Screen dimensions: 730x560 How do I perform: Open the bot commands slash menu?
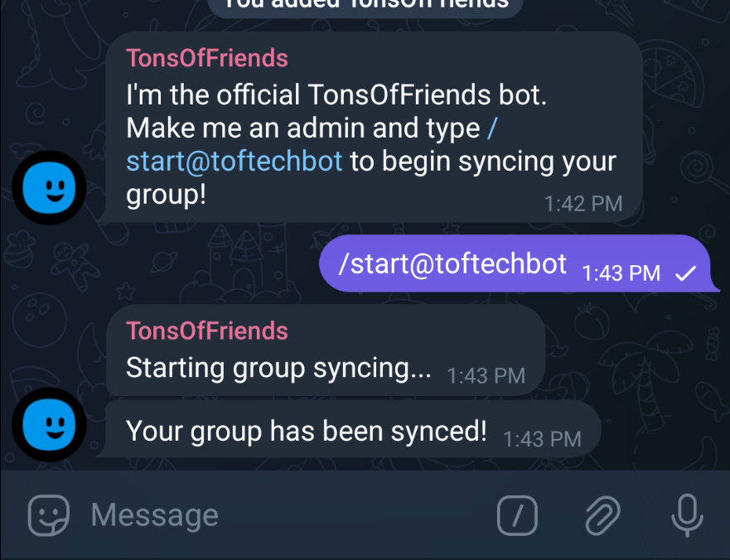[x=517, y=517]
